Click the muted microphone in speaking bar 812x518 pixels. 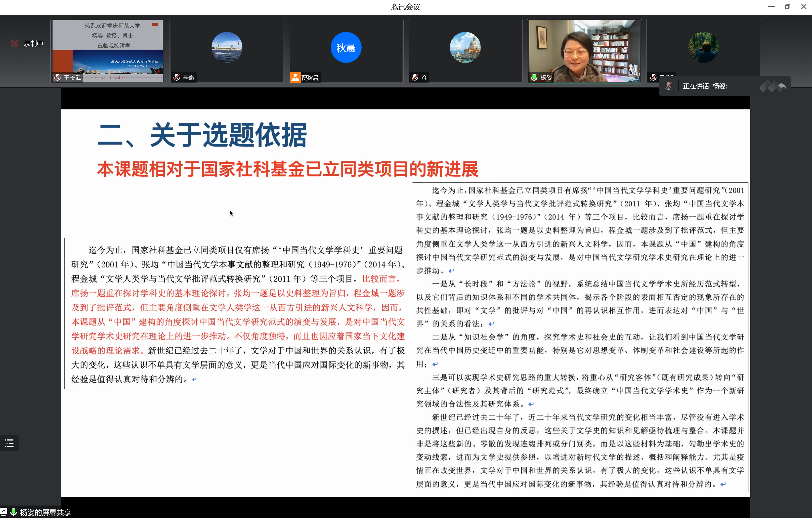[668, 86]
